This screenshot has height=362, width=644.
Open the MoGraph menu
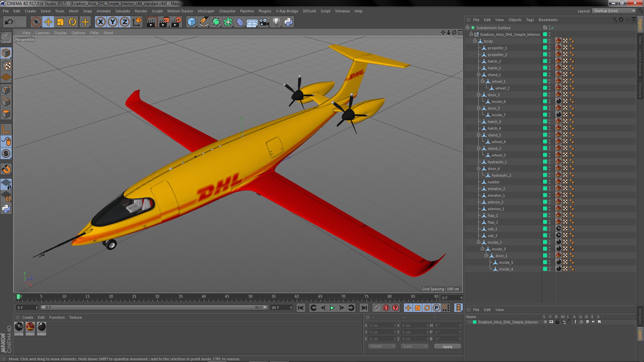206,11
